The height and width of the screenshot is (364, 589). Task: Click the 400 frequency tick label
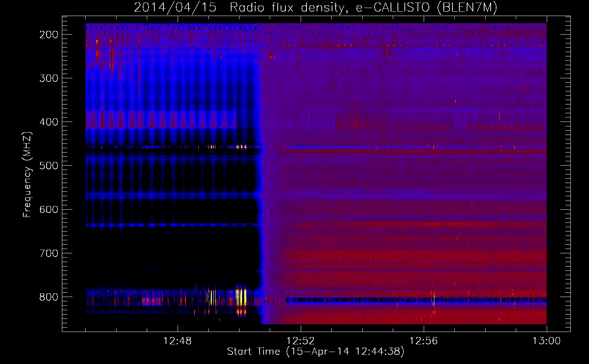49,122
